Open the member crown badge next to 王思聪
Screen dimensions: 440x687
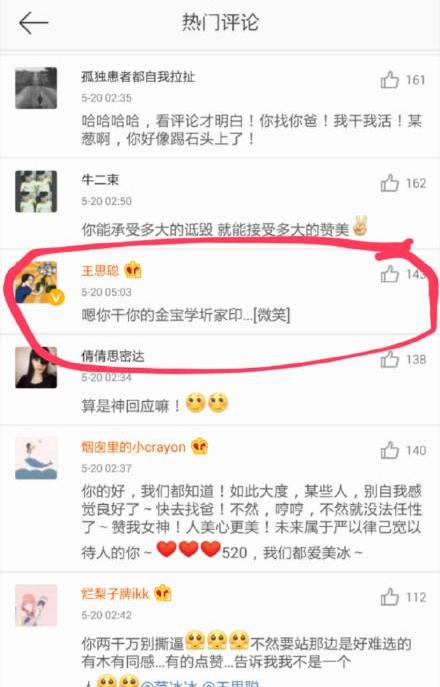click(x=133, y=270)
